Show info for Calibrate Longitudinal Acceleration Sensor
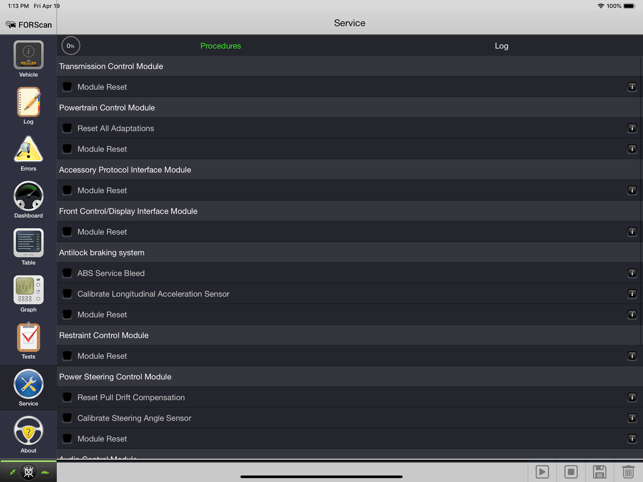This screenshot has width=643, height=482. point(632,294)
